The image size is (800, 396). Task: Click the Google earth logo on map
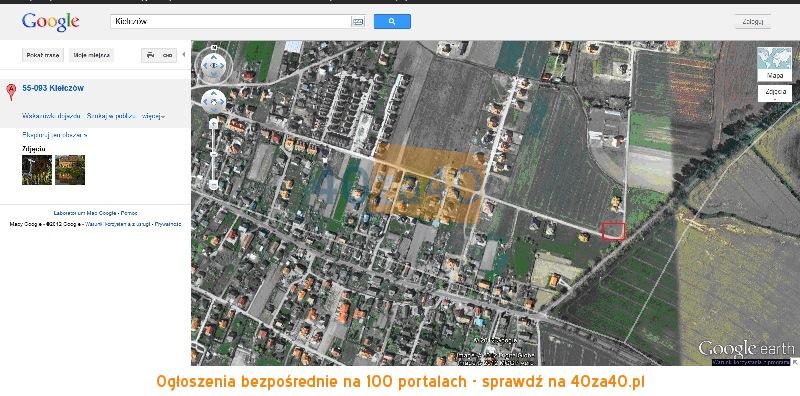pyautogui.click(x=746, y=349)
